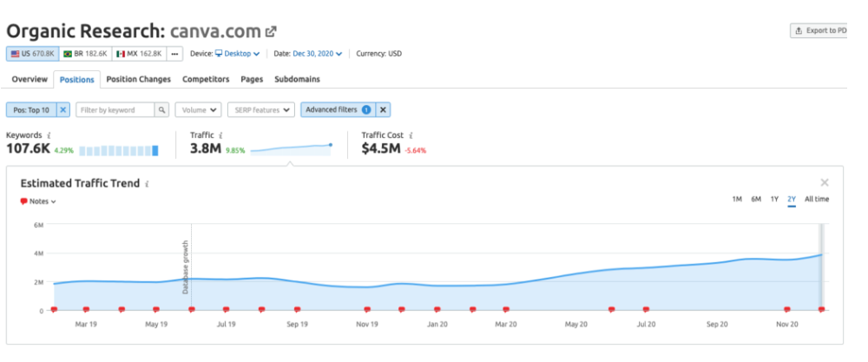
Task: Click the Keywords info icon
Action: tap(49, 135)
